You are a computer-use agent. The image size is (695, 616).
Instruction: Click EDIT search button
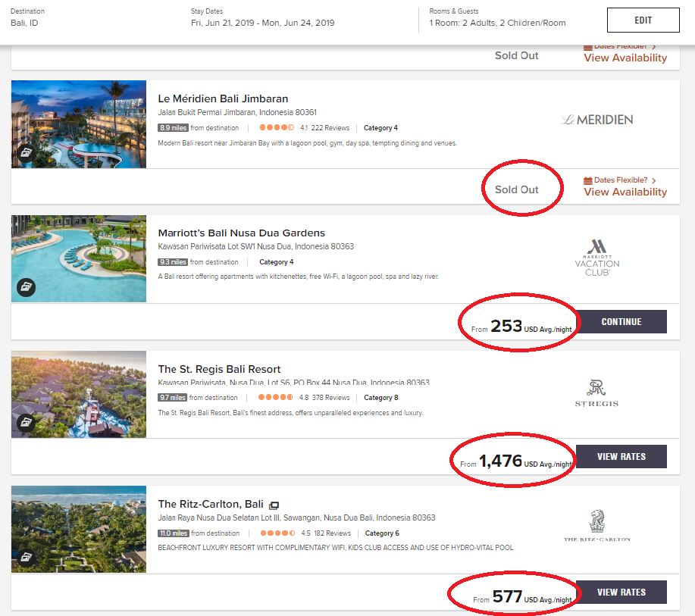[x=643, y=20]
